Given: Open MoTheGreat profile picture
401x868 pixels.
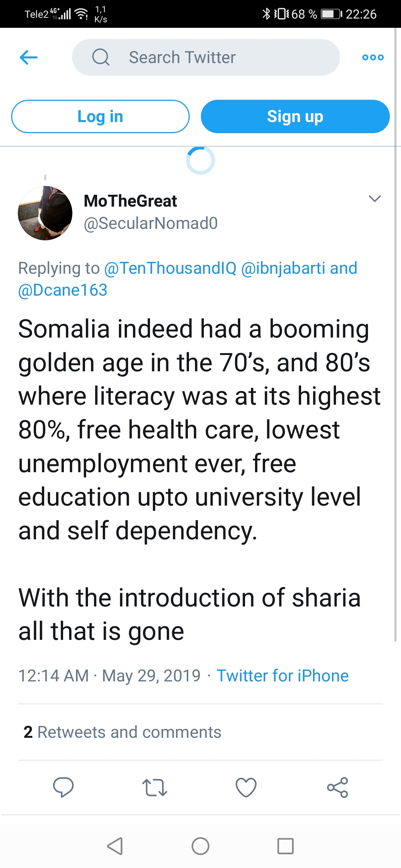Looking at the screenshot, I should point(45,213).
